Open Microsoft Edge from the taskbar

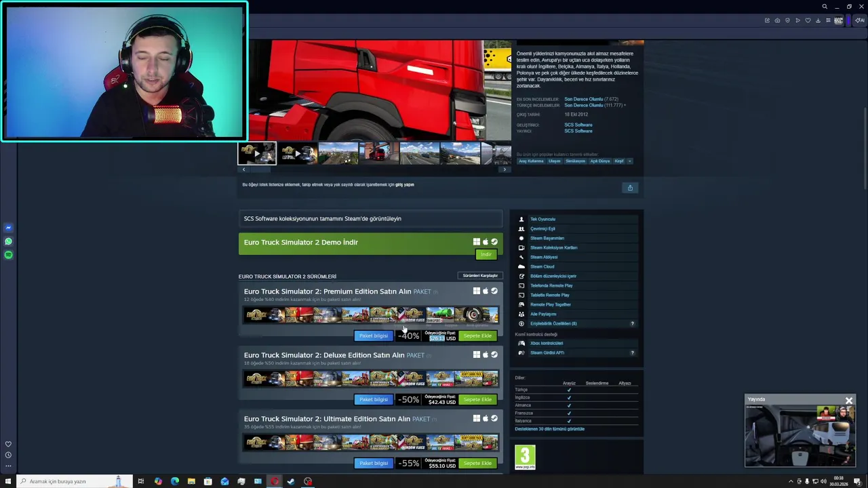point(175,481)
